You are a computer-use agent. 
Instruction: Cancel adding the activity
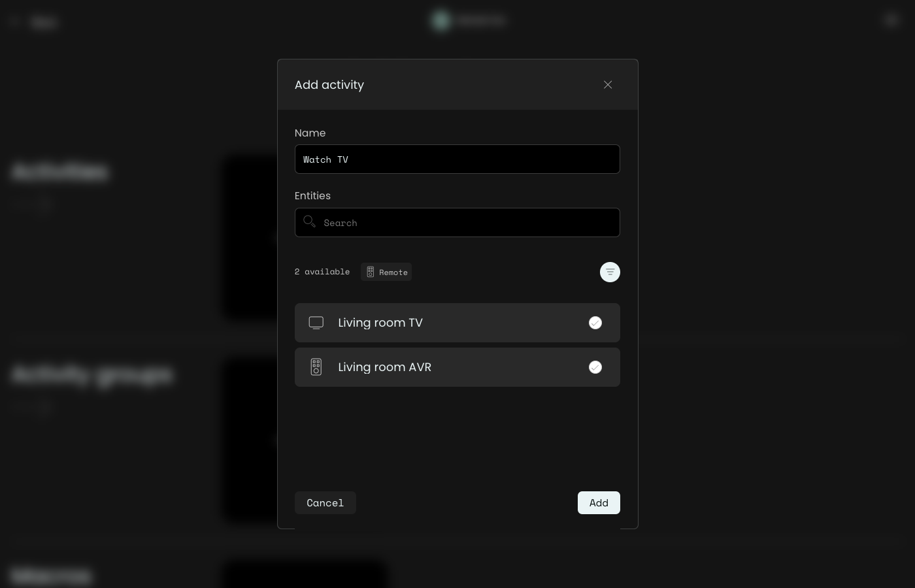[x=325, y=503]
